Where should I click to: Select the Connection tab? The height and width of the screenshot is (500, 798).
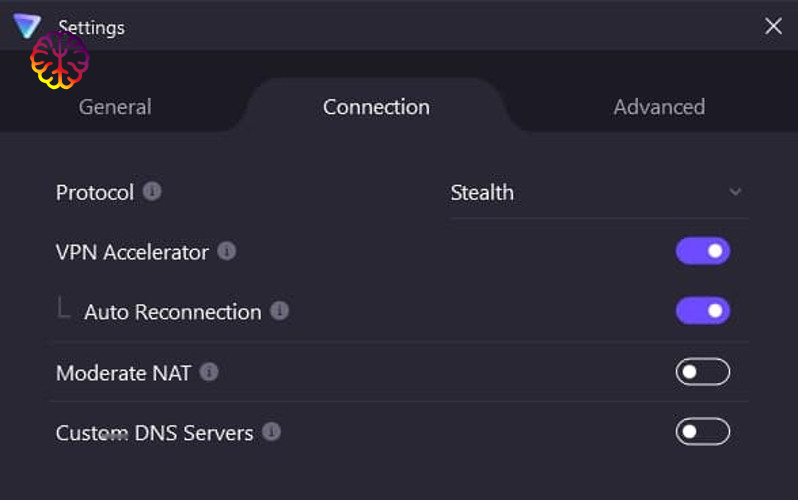377,107
